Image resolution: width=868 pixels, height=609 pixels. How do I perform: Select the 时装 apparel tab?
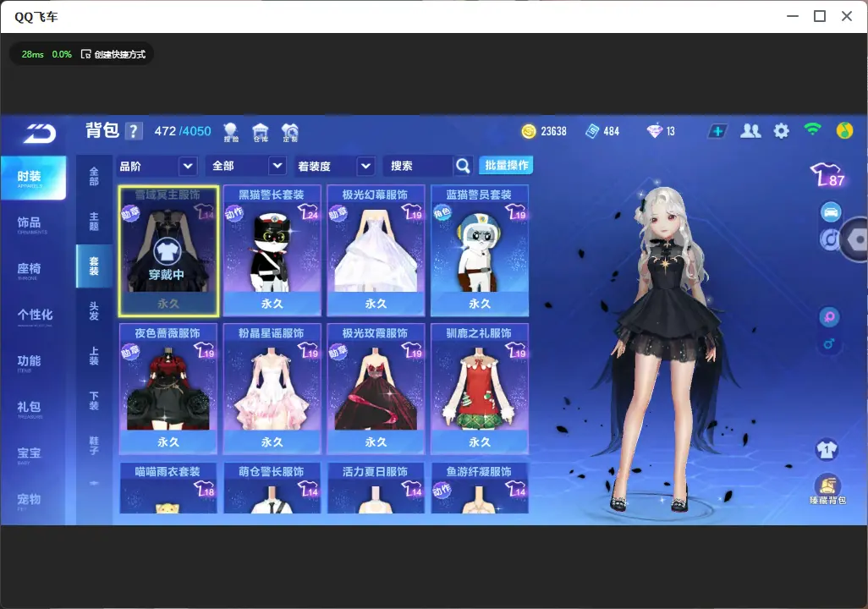(x=33, y=177)
